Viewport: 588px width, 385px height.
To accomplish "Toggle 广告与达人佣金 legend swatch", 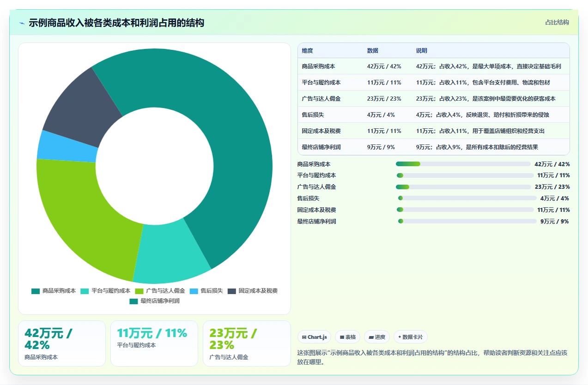I will (x=139, y=291).
